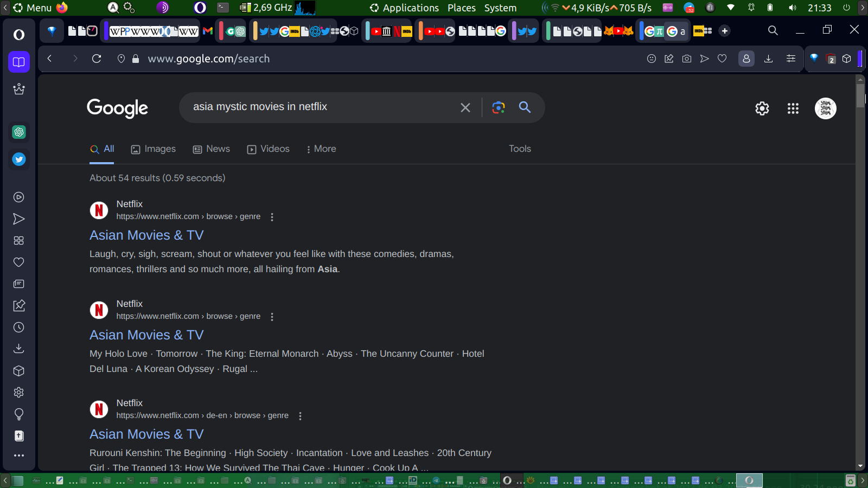Open Asian Movies & TV above 'Rurouni Kenshin'
Image resolution: width=868 pixels, height=488 pixels.
coord(146,434)
